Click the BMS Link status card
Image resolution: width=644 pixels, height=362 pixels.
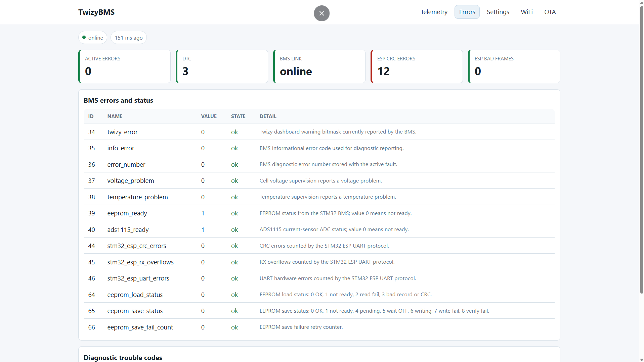tap(319, 66)
